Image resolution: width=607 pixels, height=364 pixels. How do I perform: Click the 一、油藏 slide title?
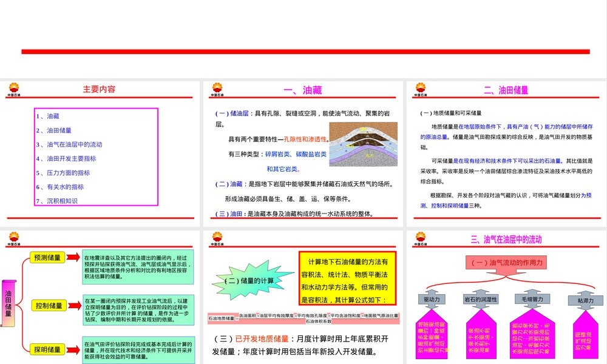click(x=302, y=90)
